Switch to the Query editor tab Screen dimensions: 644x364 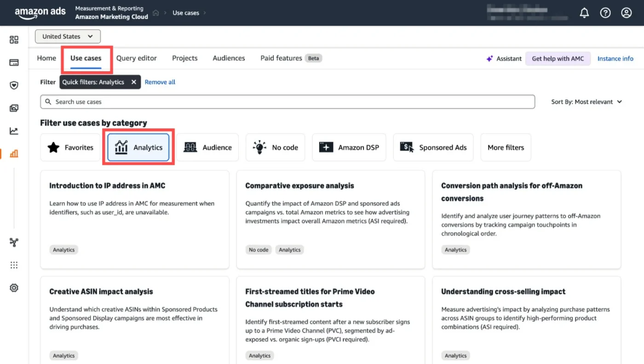click(136, 58)
